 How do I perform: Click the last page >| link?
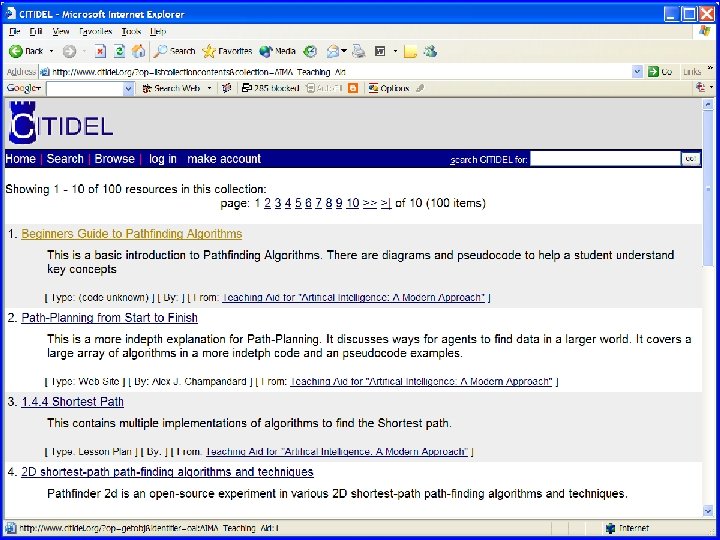386,203
